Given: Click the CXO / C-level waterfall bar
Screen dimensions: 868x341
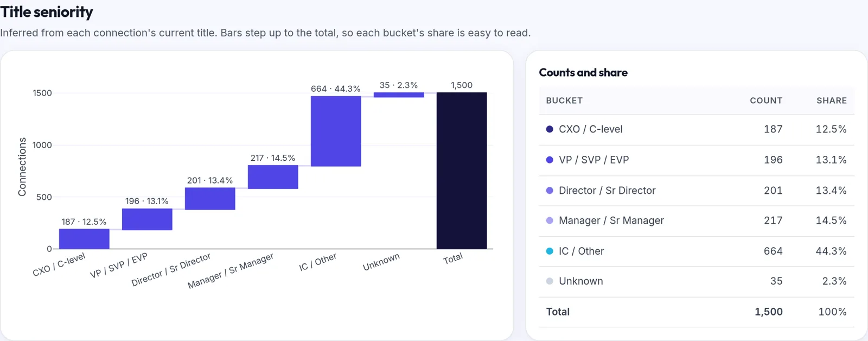Looking at the screenshot, I should [84, 239].
